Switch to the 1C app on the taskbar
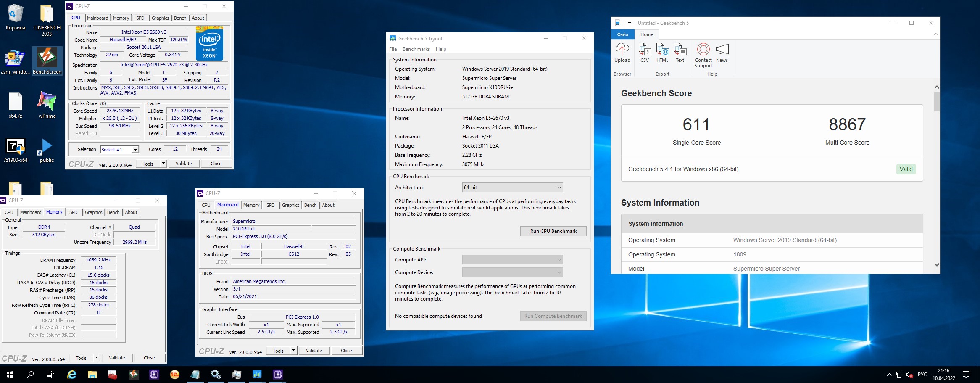The width and height of the screenshot is (980, 383). click(174, 374)
